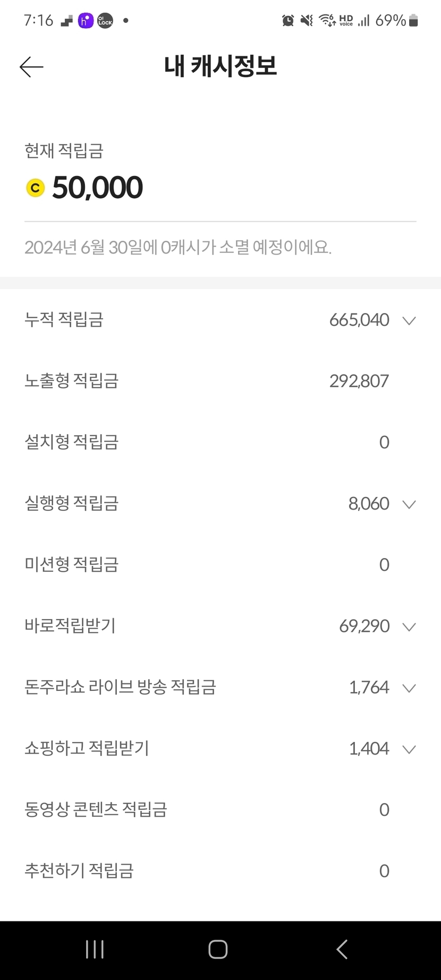This screenshot has width=441, height=980.
Task: Tap the yellow cash coin icon
Action: coord(36,188)
